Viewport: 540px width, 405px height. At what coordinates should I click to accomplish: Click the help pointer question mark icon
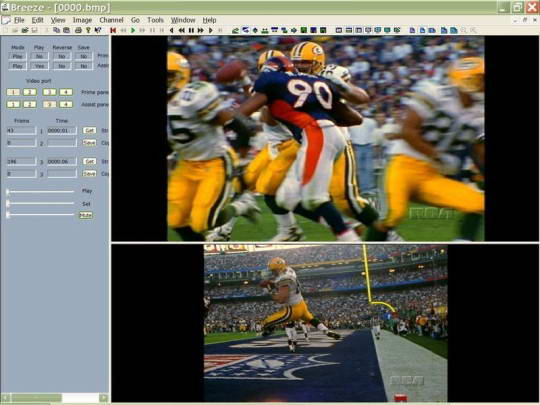[x=98, y=30]
